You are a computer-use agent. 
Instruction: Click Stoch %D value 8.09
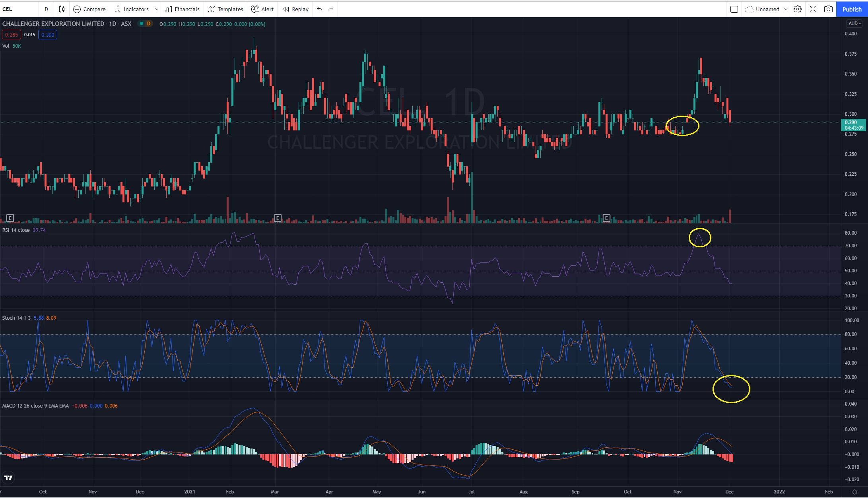(x=51, y=318)
